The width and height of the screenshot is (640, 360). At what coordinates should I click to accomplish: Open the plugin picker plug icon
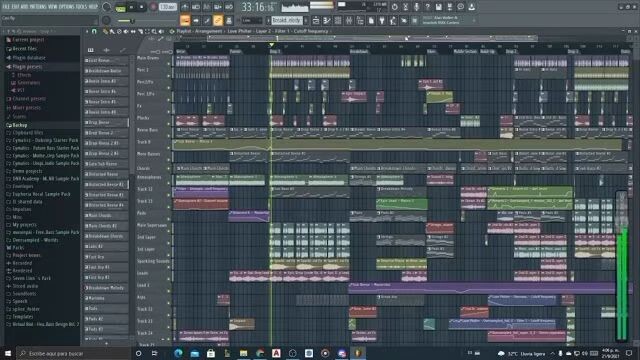coord(382,20)
